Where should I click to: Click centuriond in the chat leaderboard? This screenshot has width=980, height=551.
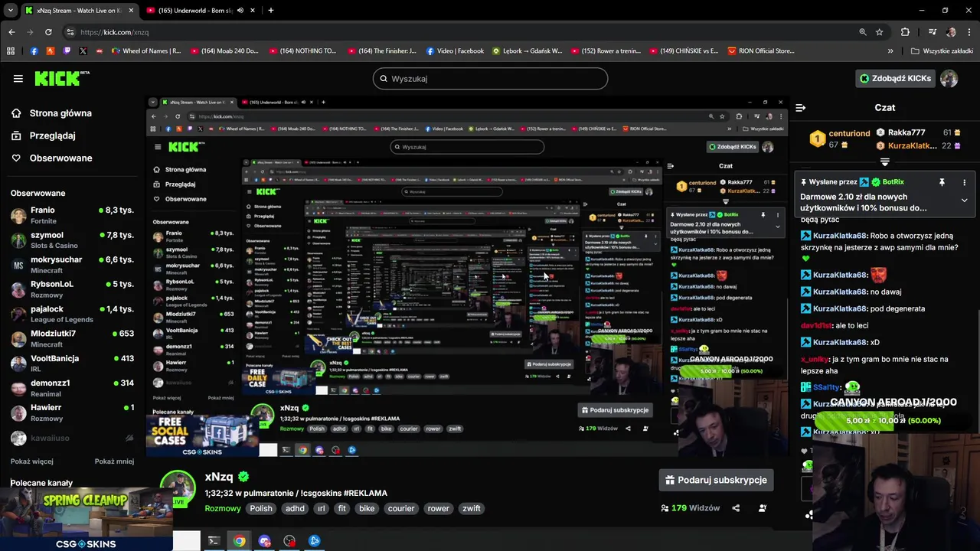click(848, 133)
